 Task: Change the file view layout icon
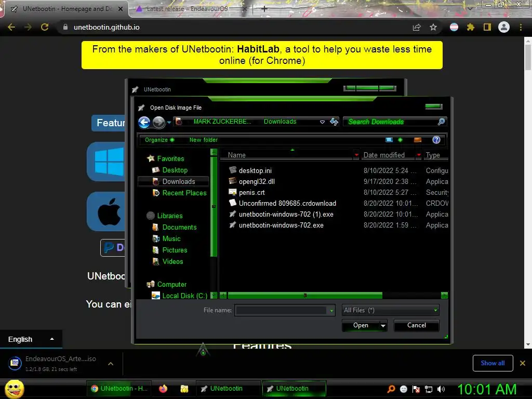tap(389, 140)
